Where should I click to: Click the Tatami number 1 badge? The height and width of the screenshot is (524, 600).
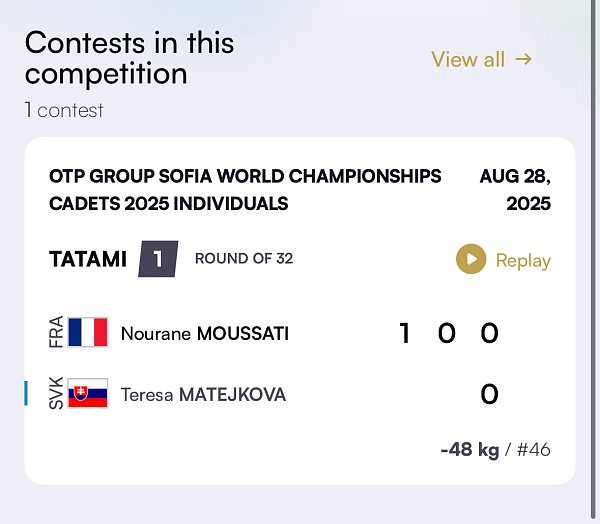click(158, 259)
